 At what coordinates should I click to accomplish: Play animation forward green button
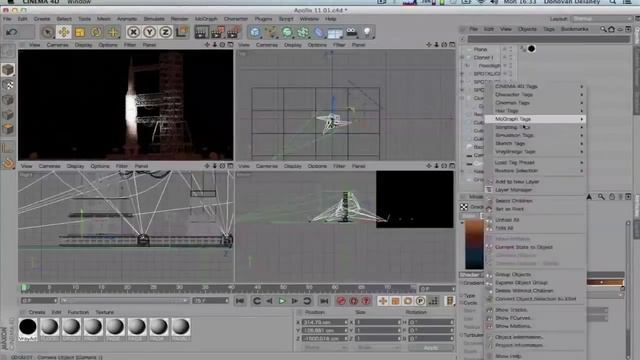282,301
